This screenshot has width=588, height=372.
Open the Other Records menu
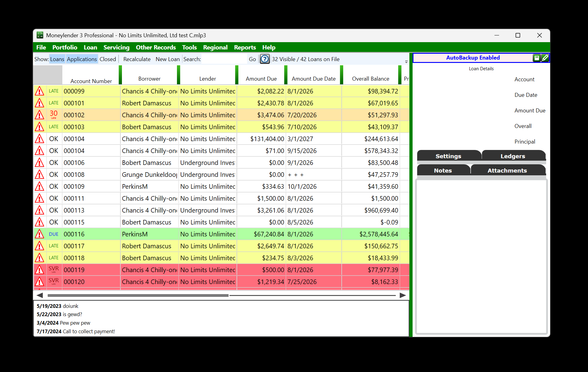coord(156,47)
